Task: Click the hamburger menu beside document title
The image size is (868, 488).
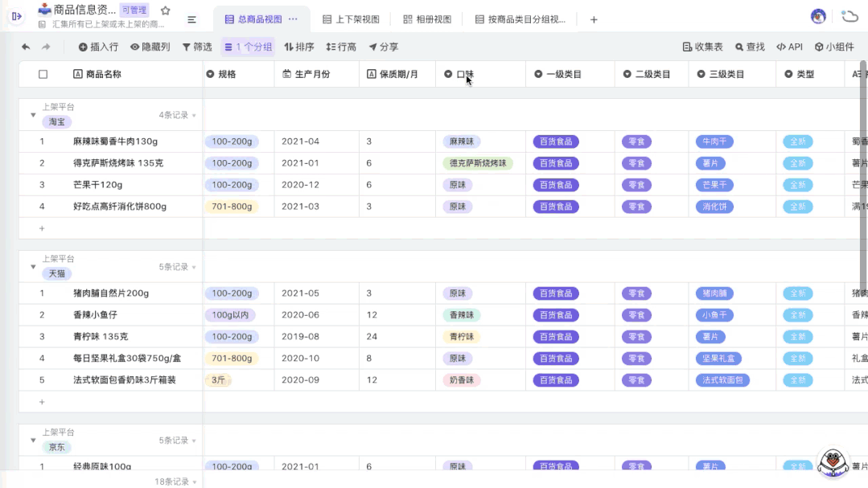Action: tap(190, 17)
